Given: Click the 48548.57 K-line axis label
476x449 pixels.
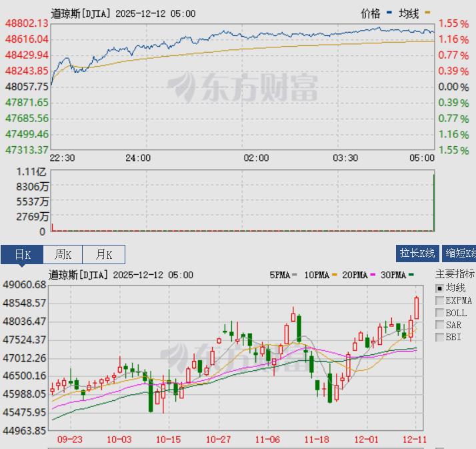Looking at the screenshot, I should pos(24,303).
